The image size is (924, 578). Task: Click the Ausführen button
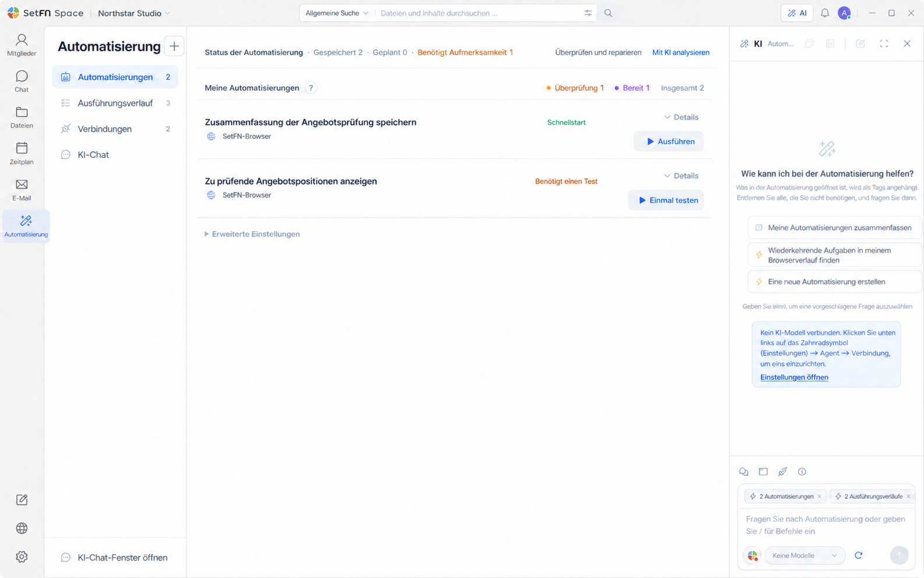point(669,142)
